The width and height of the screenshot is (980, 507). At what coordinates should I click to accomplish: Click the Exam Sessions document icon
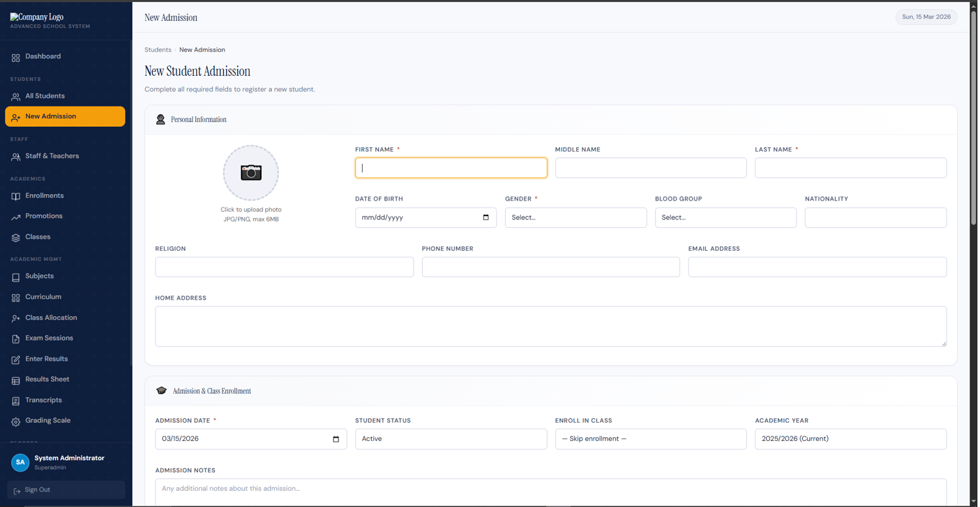[x=16, y=339]
